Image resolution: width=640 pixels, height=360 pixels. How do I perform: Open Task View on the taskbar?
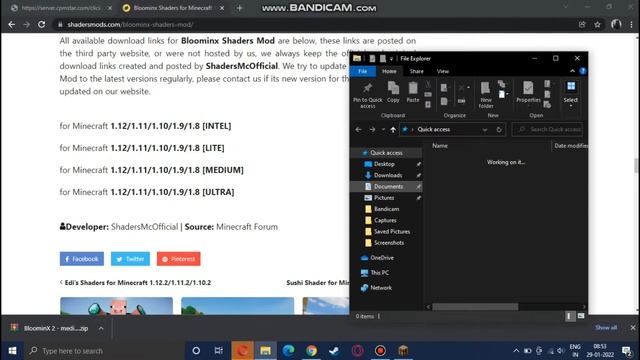pyautogui.click(x=219, y=351)
